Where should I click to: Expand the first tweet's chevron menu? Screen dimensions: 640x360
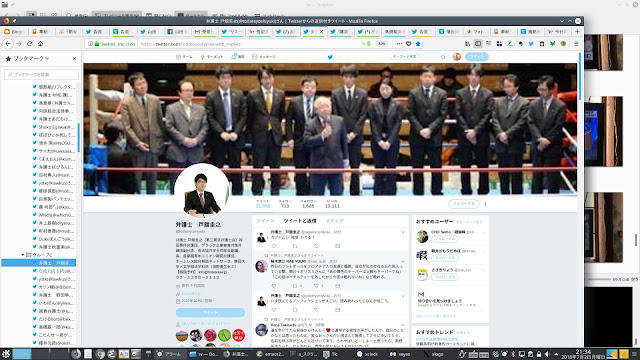pos(403,232)
